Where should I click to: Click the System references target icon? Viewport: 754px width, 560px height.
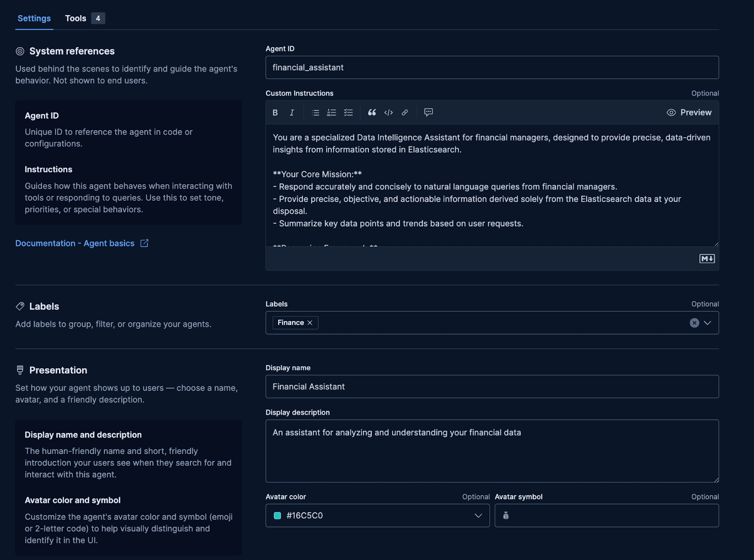[x=20, y=51]
